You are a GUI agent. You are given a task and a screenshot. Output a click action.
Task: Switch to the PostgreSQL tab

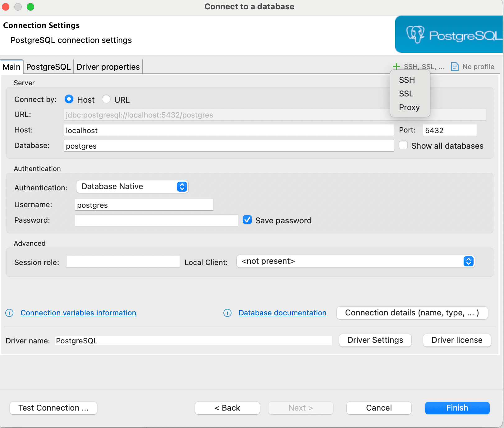(48, 67)
